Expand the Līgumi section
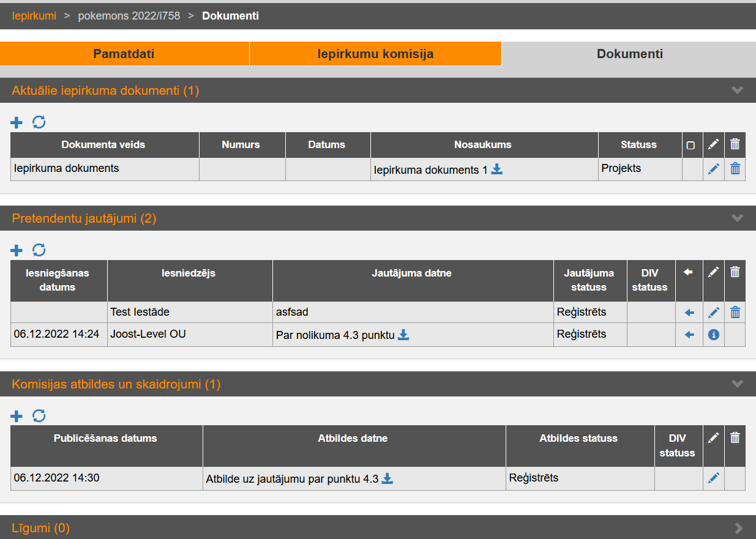The image size is (756, 539). click(738, 527)
